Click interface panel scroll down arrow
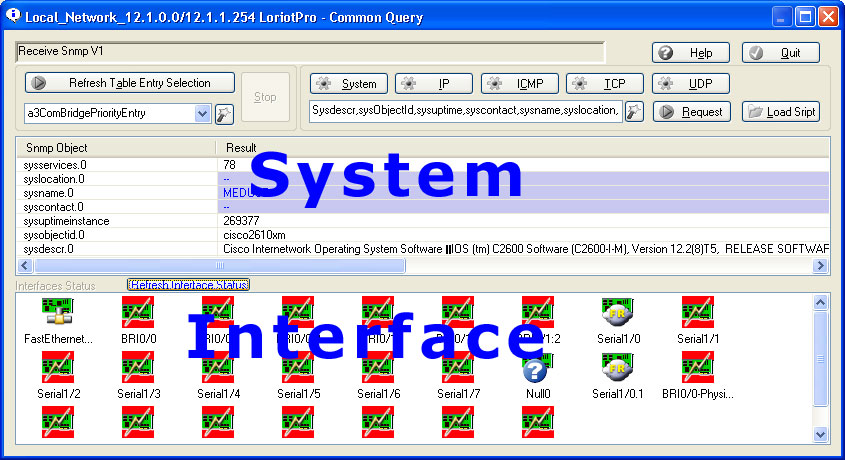The image size is (845, 460). 820,434
